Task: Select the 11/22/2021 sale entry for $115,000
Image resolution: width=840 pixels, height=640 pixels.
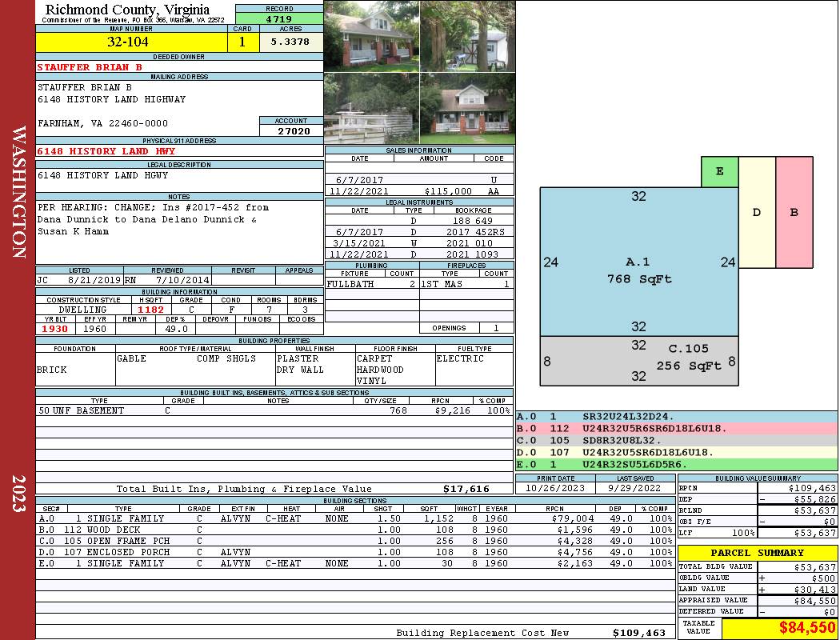Action: pyautogui.click(x=419, y=191)
